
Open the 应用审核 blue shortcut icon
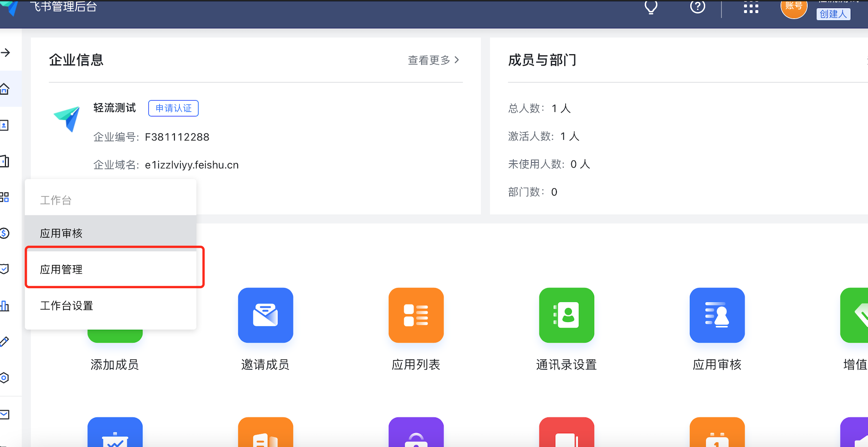pos(717,315)
